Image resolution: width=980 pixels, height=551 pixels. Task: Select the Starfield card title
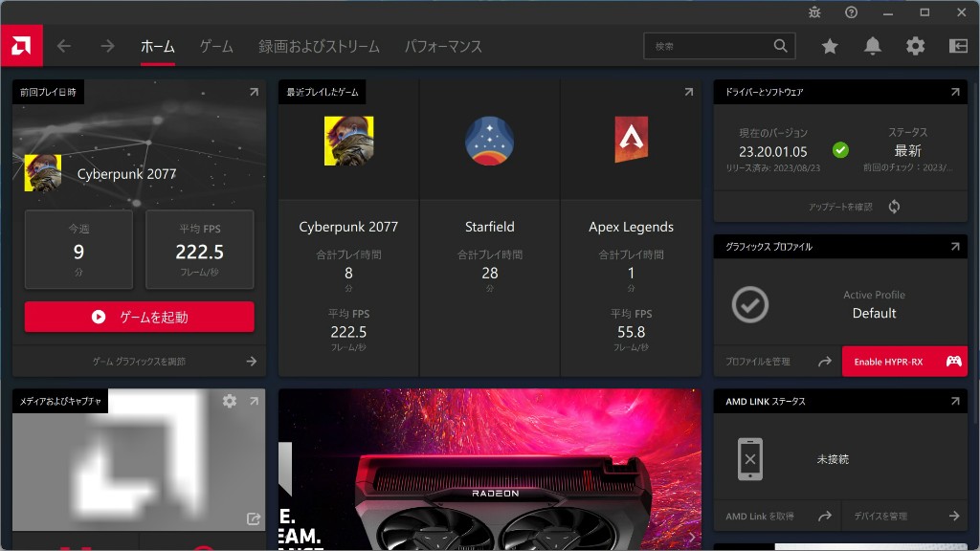click(489, 227)
